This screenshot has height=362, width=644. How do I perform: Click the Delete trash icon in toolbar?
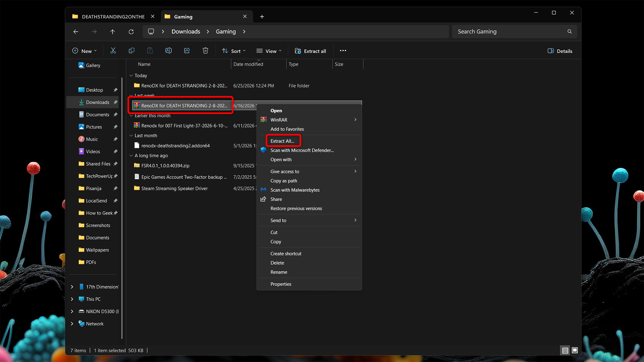pos(205,51)
